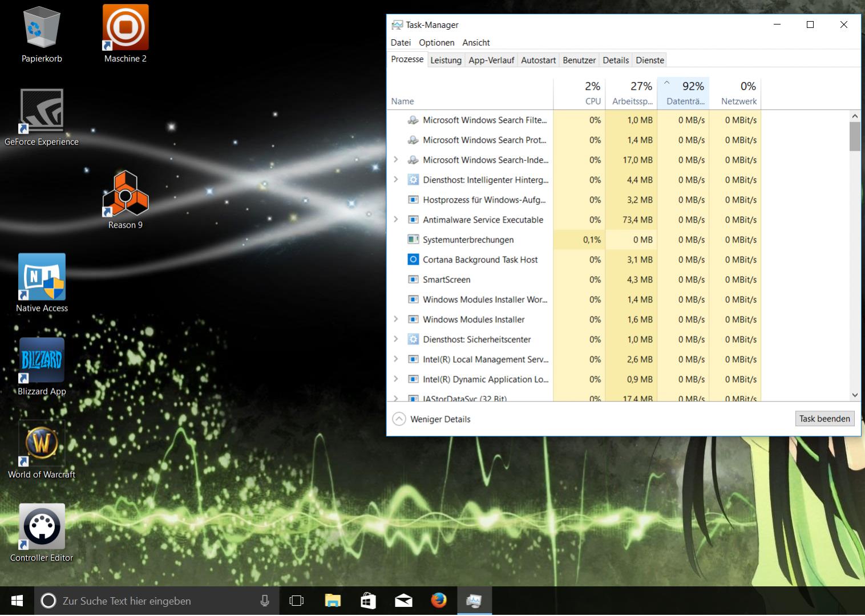865x616 pixels.
Task: Open the Optionen menu
Action: [436, 43]
